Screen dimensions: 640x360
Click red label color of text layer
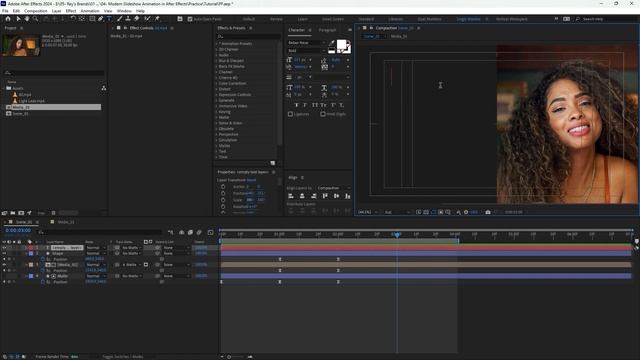click(31, 248)
